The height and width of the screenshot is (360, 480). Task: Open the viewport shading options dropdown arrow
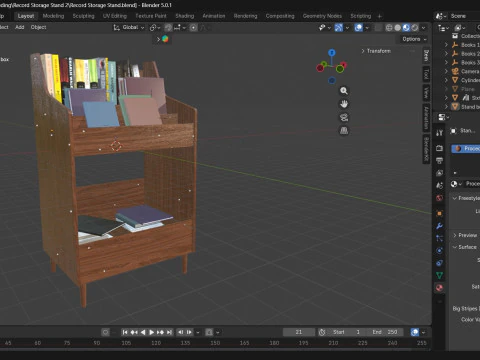point(424,28)
